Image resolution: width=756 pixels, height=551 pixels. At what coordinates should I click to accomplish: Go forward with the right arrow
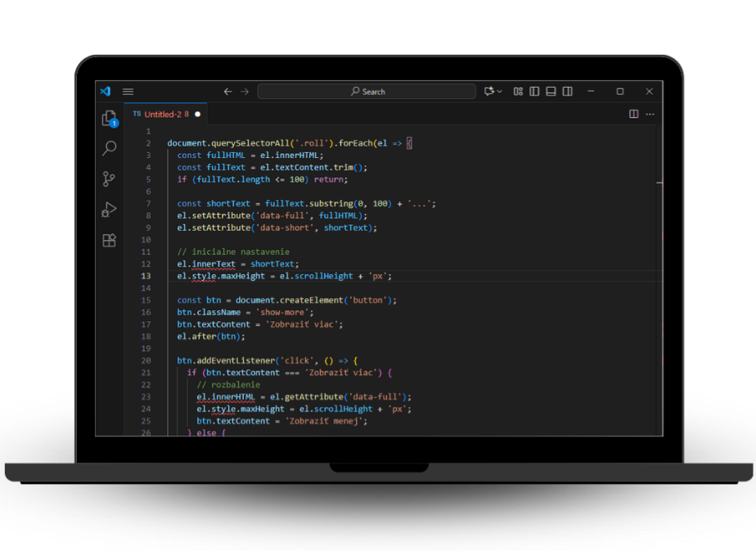[x=245, y=92]
